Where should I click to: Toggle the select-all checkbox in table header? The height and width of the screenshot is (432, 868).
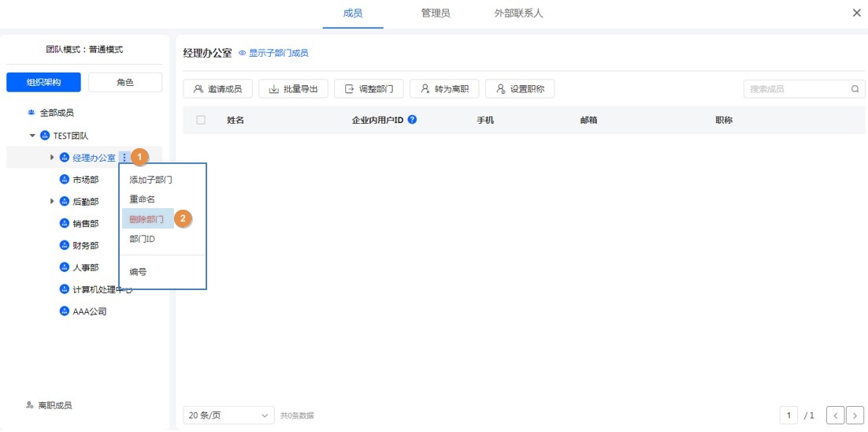pyautogui.click(x=201, y=121)
